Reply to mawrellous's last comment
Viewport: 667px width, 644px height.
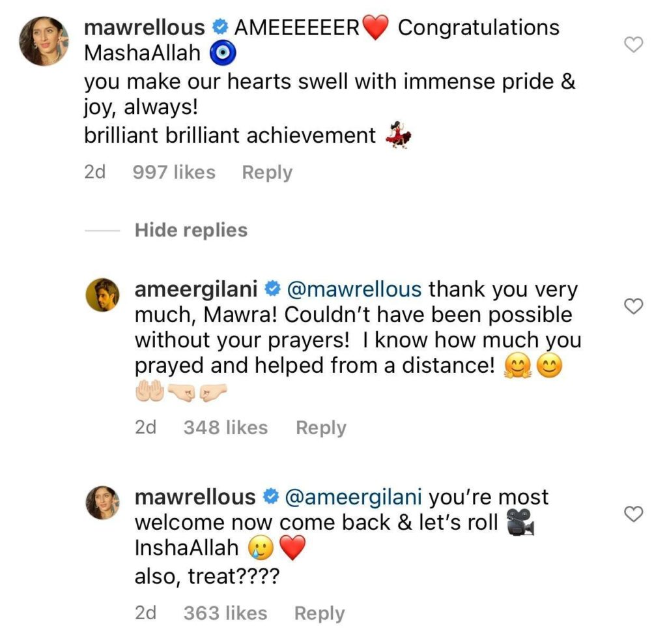[x=319, y=613]
